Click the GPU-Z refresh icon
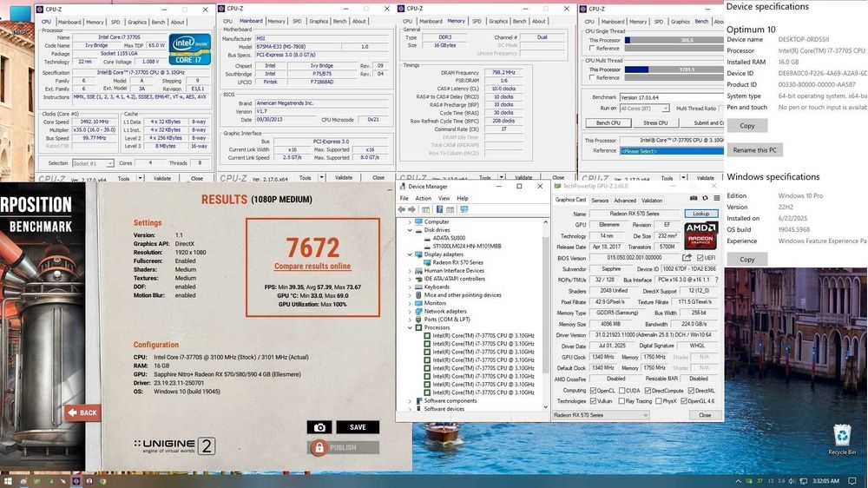Image resolution: width=868 pixels, height=488 pixels. tap(705, 198)
